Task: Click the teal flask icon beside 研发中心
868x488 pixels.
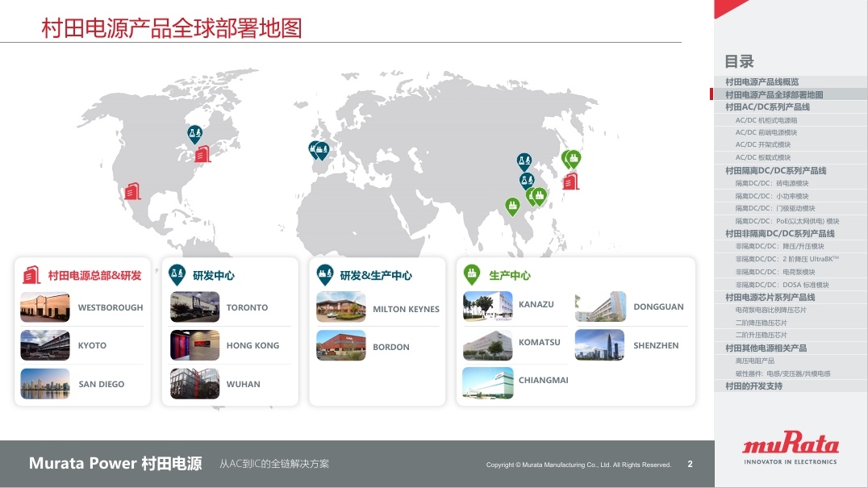Action: pyautogui.click(x=177, y=274)
